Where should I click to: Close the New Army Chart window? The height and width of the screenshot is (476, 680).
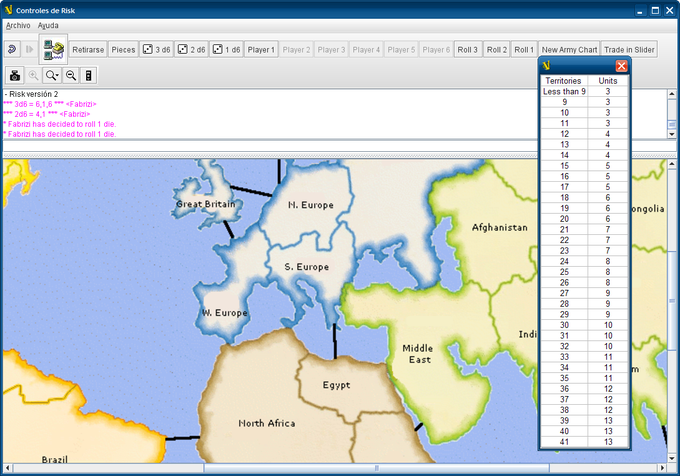coord(621,66)
